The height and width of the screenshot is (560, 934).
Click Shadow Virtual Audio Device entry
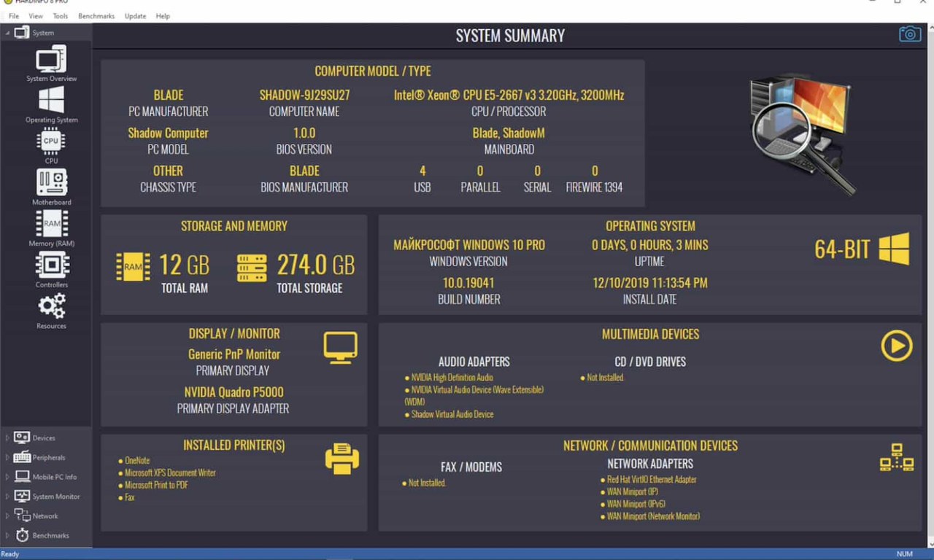point(452,414)
